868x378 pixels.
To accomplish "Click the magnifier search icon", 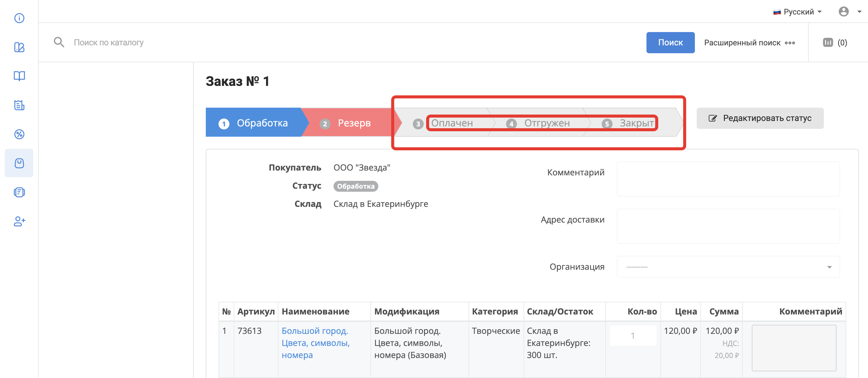I will 59,42.
